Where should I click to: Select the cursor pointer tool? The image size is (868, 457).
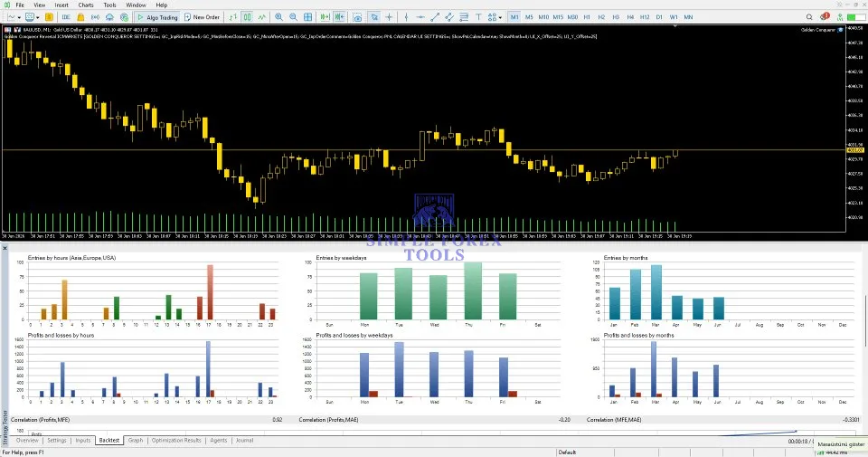[374, 17]
